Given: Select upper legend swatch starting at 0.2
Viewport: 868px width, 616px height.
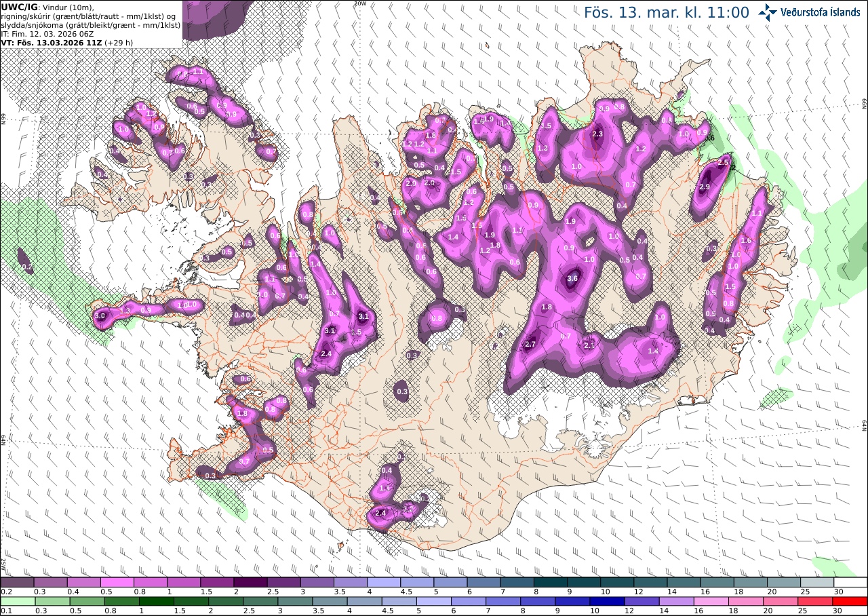Looking at the screenshot, I should [17, 582].
